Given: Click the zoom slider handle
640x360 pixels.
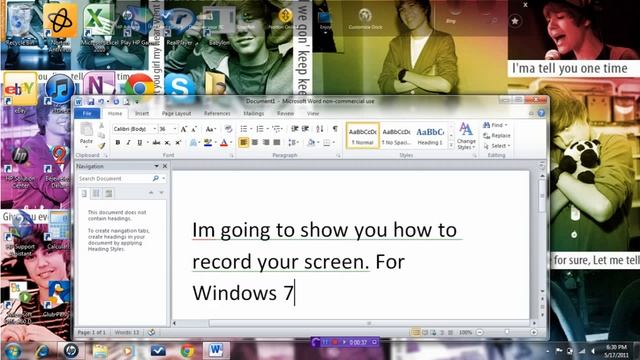Looking at the screenshot, I should pos(507,333).
